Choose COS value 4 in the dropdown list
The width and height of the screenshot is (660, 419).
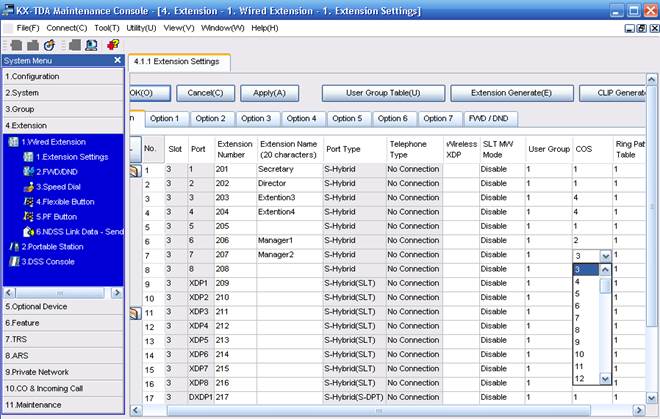click(585, 282)
